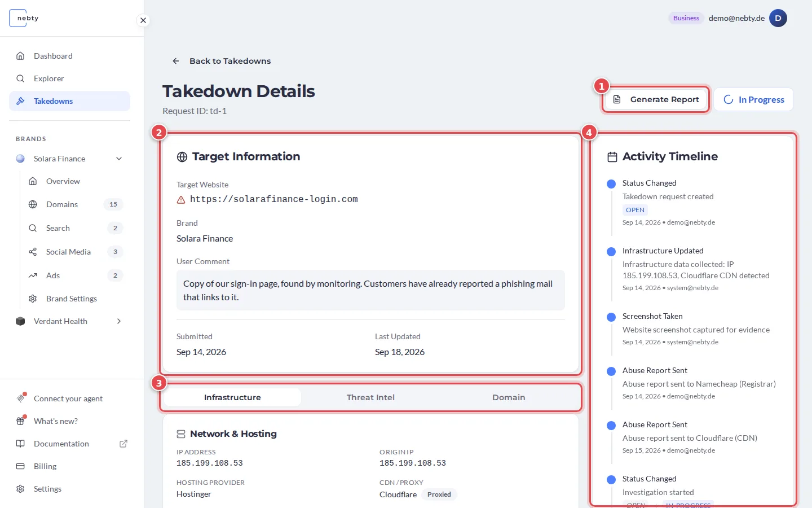Viewport: 812px width, 508px height.
Task: Click the Settings gear icon in the sidebar footer
Action: point(20,489)
